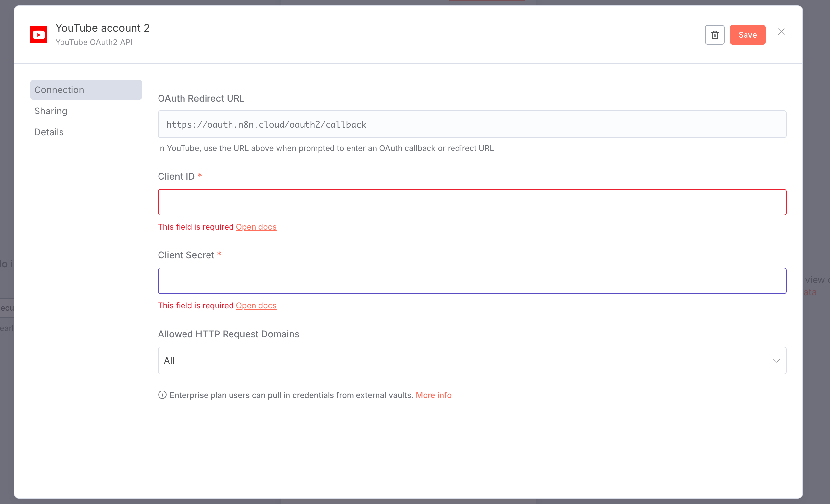This screenshot has width=830, height=504.
Task: Click the Client ID field label
Action: click(x=176, y=176)
